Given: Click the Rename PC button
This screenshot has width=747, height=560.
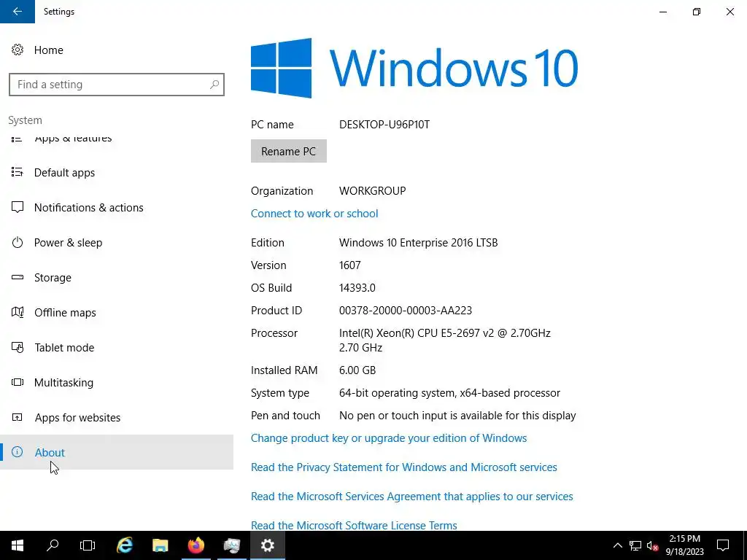Looking at the screenshot, I should coord(289,151).
